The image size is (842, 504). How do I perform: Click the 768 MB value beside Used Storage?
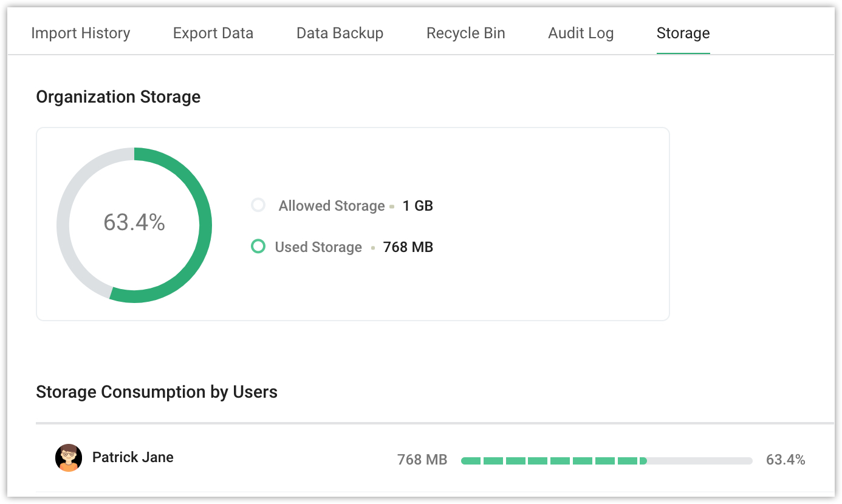pyautogui.click(x=408, y=247)
